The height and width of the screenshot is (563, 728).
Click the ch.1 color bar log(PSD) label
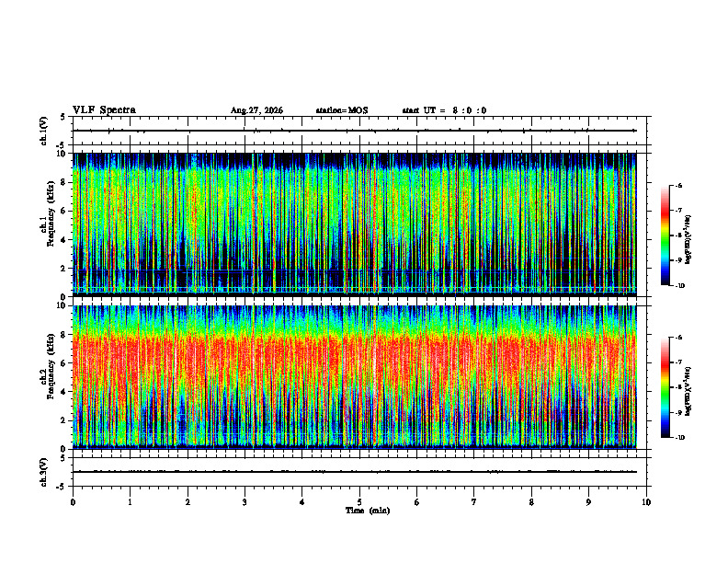click(688, 240)
